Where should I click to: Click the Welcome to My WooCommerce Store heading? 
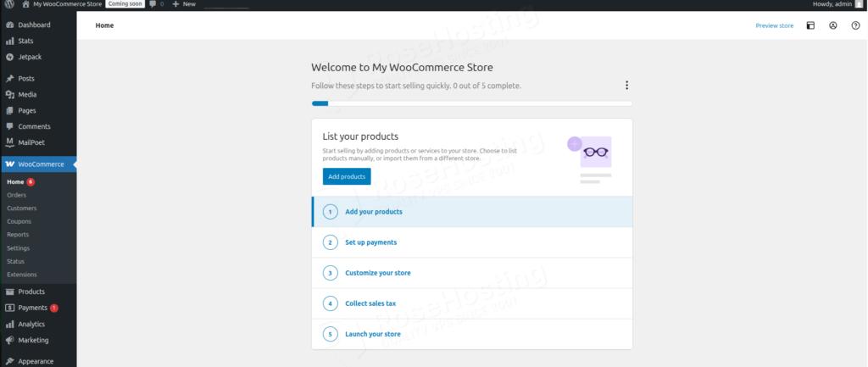[402, 68]
